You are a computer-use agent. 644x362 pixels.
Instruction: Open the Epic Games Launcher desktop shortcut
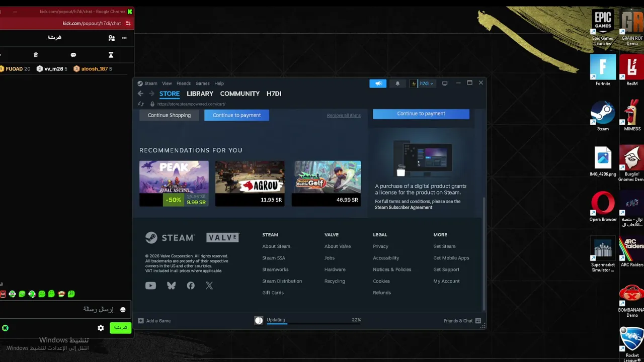coord(603,28)
